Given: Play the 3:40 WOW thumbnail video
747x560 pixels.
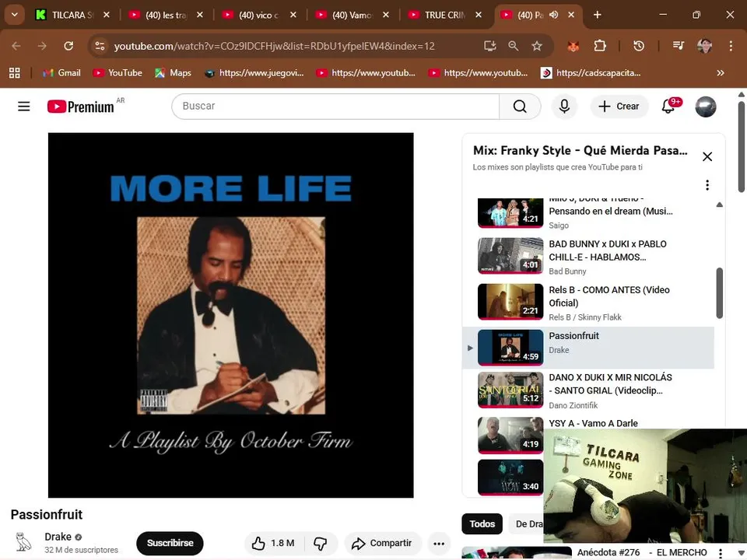Looking at the screenshot, I should [x=510, y=477].
